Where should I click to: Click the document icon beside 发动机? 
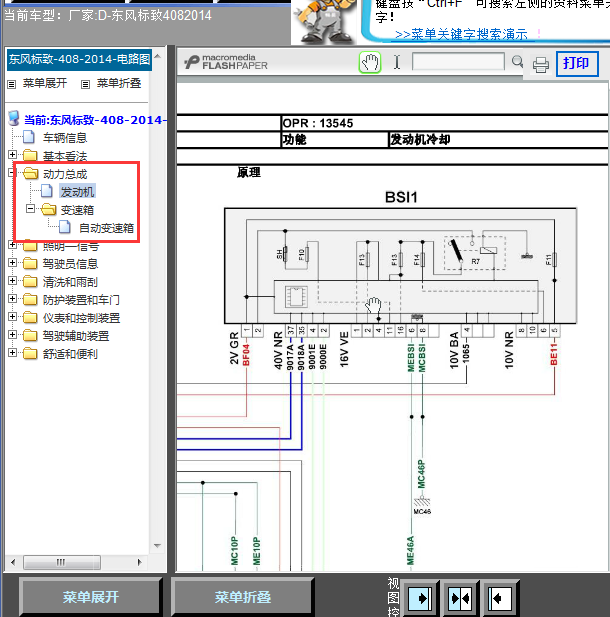pos(47,191)
